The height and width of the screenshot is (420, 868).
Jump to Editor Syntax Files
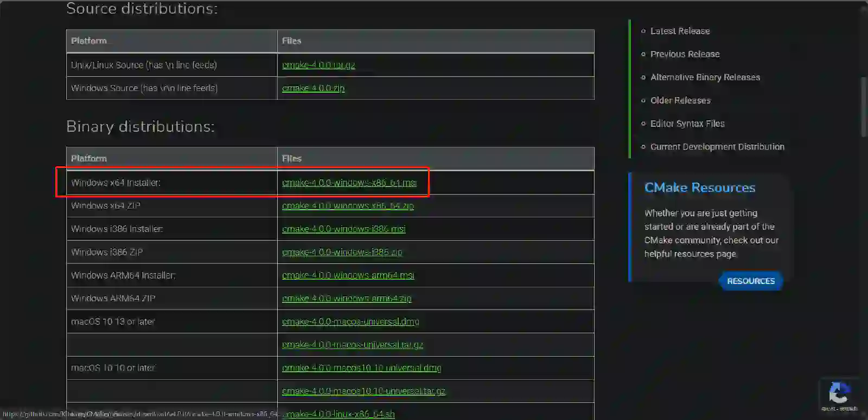[687, 124]
